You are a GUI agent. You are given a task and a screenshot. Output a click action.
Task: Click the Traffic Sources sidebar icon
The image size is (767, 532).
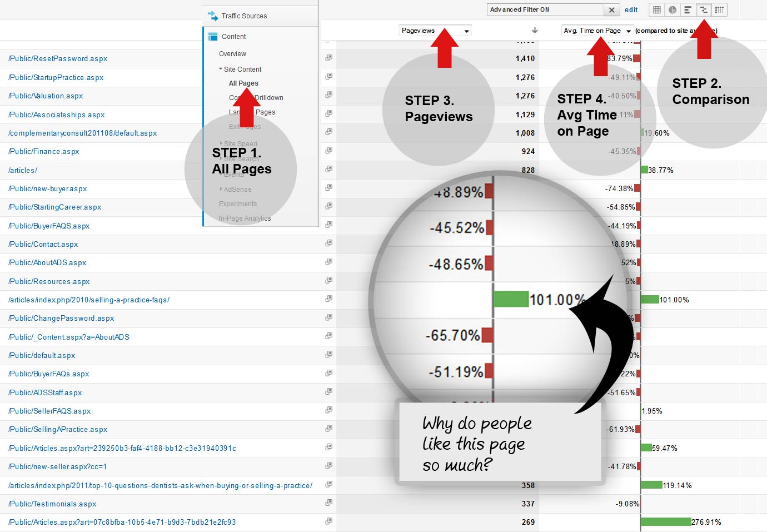pyautogui.click(x=213, y=16)
